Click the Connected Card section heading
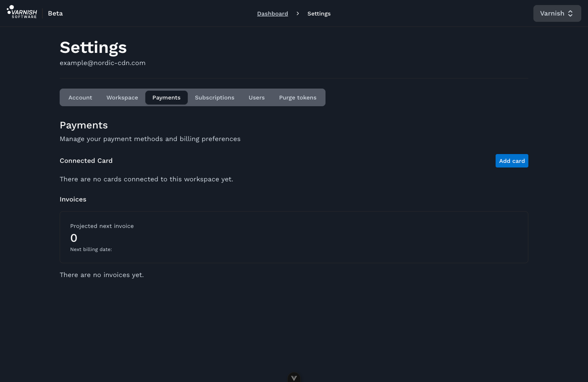This screenshot has height=382, width=588. [x=86, y=161]
